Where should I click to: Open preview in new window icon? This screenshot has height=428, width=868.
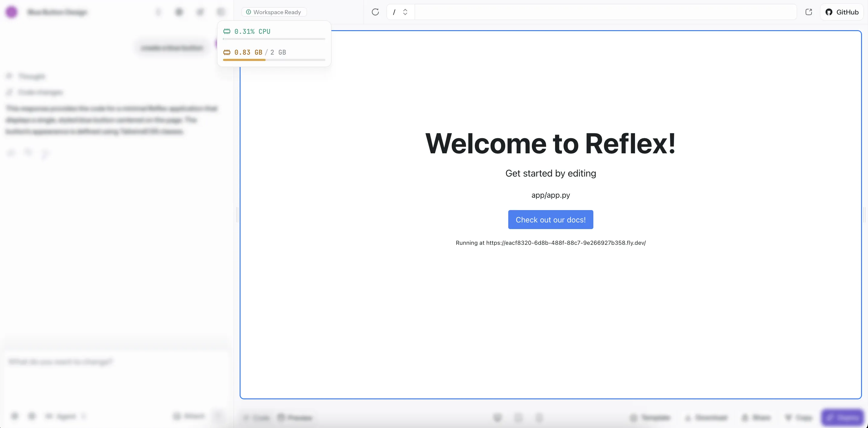pos(808,12)
